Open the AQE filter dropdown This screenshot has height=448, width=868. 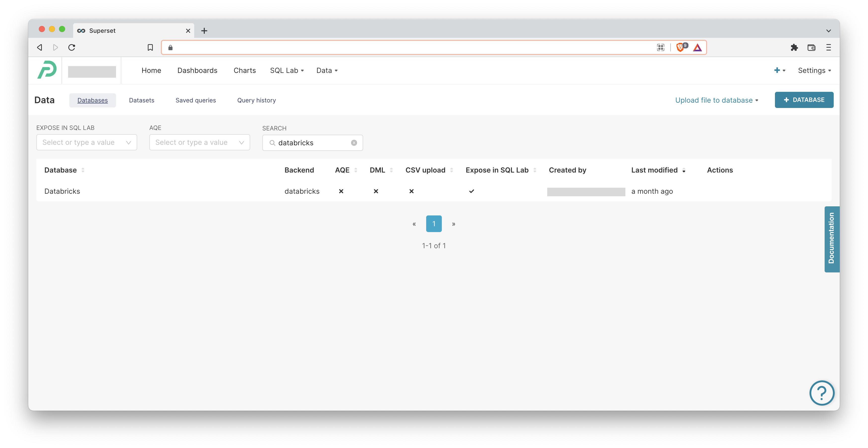pos(199,143)
